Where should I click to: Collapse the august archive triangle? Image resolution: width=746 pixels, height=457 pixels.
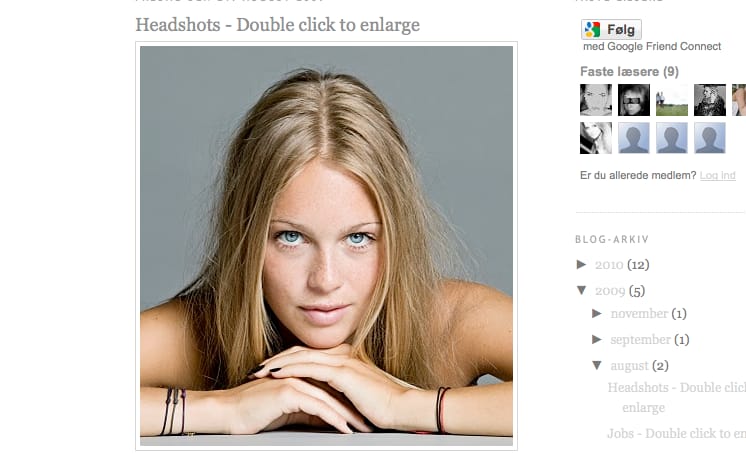tap(597, 365)
